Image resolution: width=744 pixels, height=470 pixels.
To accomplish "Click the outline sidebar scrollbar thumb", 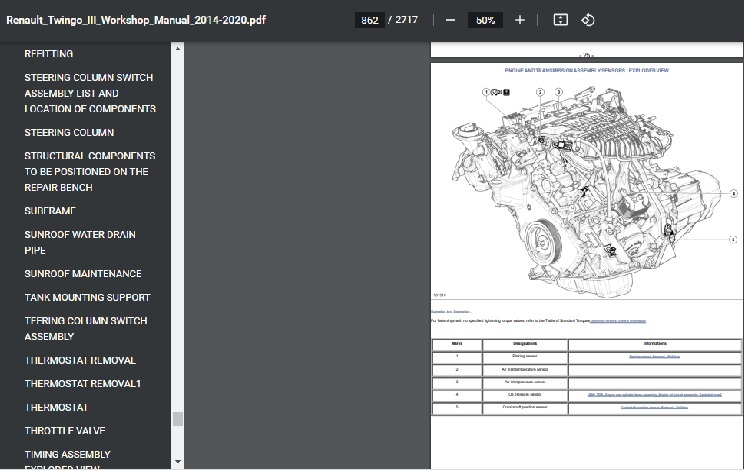I will [x=178, y=419].
